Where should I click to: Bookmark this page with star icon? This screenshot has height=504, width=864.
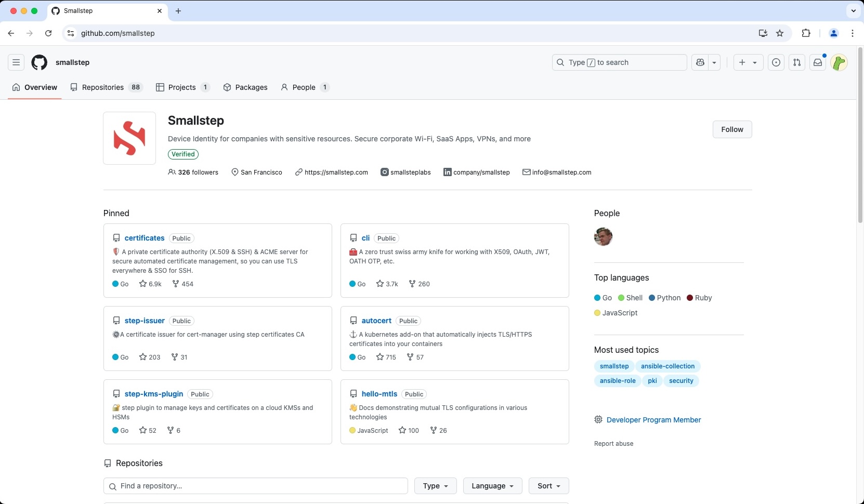coord(780,33)
